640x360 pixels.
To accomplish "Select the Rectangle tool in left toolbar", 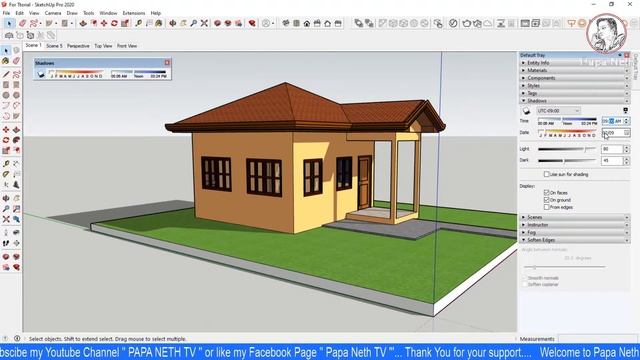I will 6,85.
